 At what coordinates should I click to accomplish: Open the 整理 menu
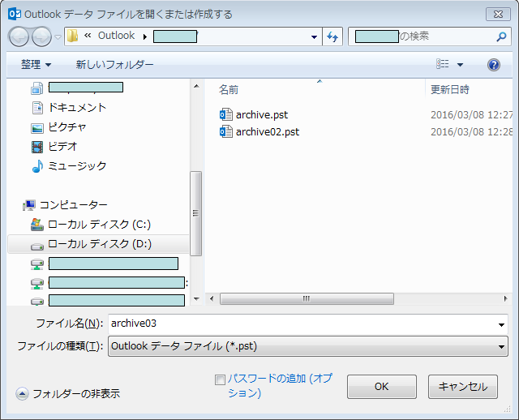coord(36,64)
